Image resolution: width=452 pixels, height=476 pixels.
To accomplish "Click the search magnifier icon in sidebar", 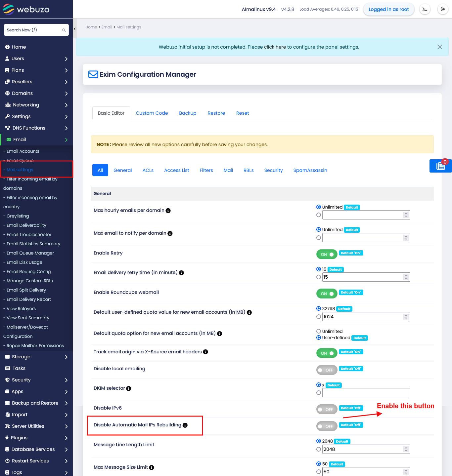I will coord(64,30).
